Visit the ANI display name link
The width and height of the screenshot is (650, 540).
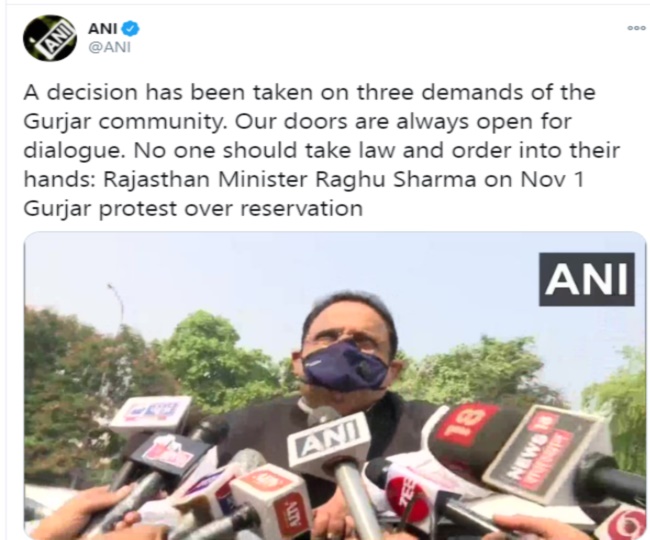103,29
